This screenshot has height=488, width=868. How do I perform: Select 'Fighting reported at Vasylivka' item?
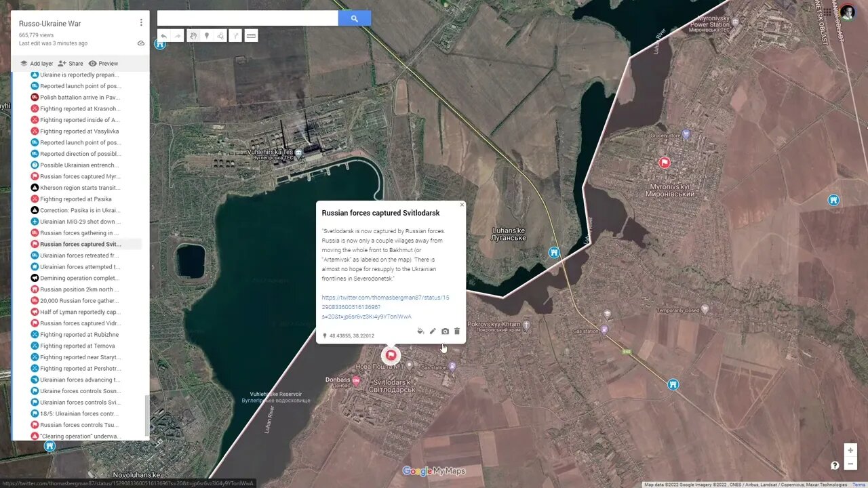pos(80,131)
